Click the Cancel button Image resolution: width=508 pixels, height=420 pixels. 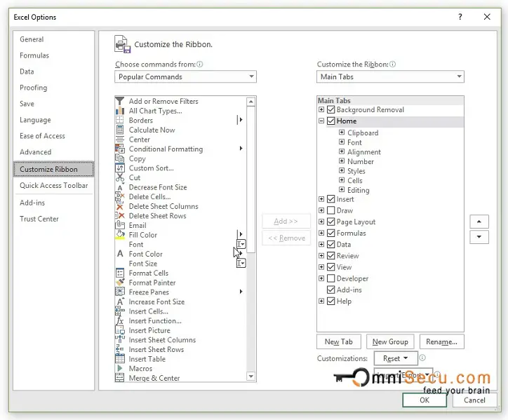474,400
